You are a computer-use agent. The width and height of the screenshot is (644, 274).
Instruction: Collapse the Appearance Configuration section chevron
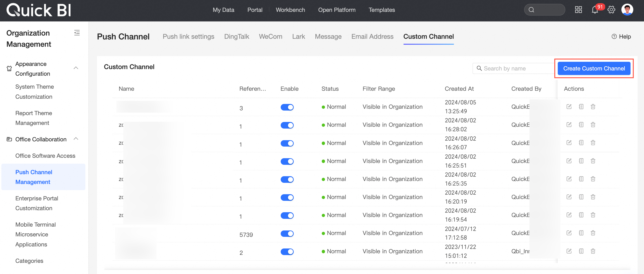pyautogui.click(x=76, y=68)
